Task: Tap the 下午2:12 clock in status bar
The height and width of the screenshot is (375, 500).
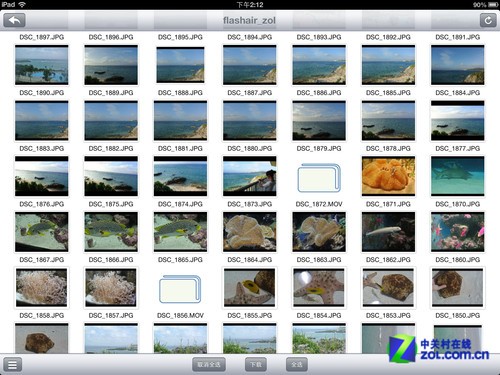Action: tap(250, 5)
